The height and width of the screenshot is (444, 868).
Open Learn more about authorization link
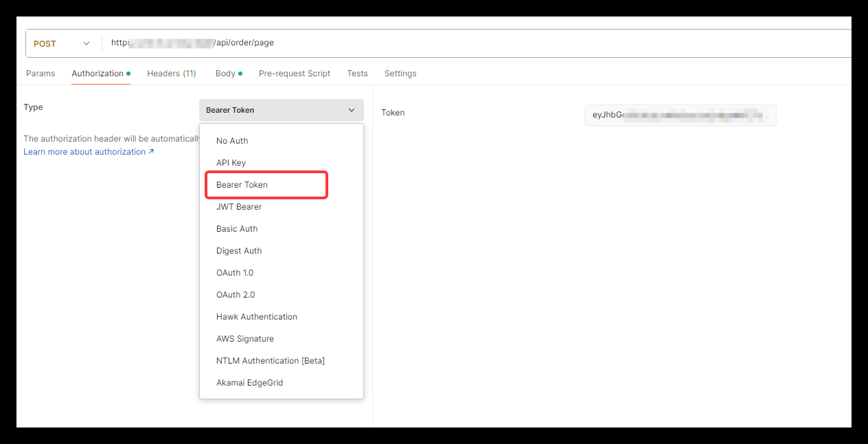click(89, 152)
